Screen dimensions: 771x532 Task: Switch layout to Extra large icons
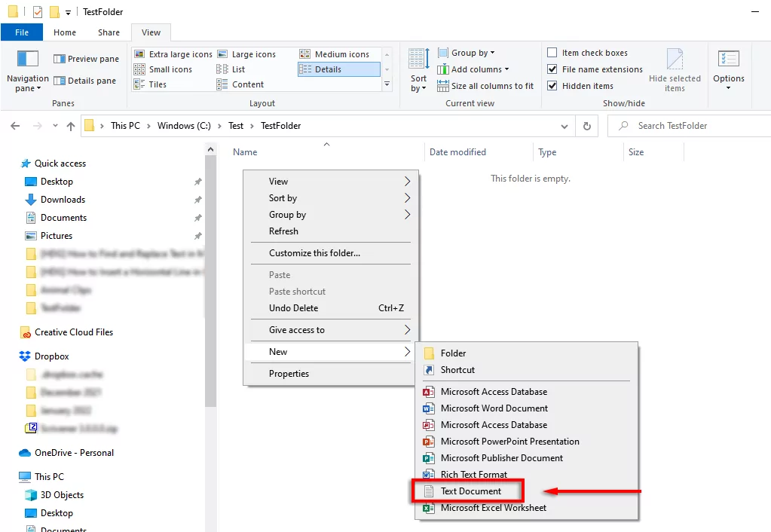point(173,54)
